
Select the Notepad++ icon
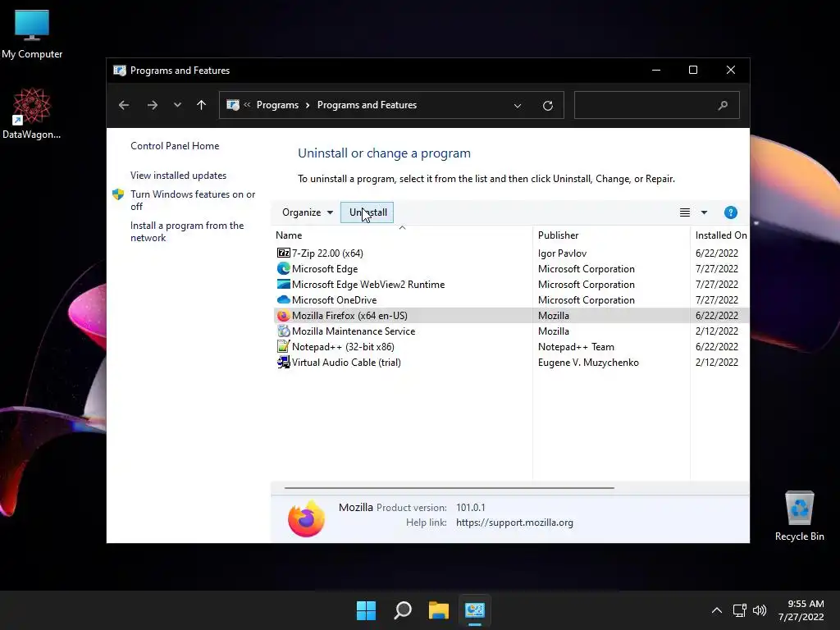pos(283,347)
